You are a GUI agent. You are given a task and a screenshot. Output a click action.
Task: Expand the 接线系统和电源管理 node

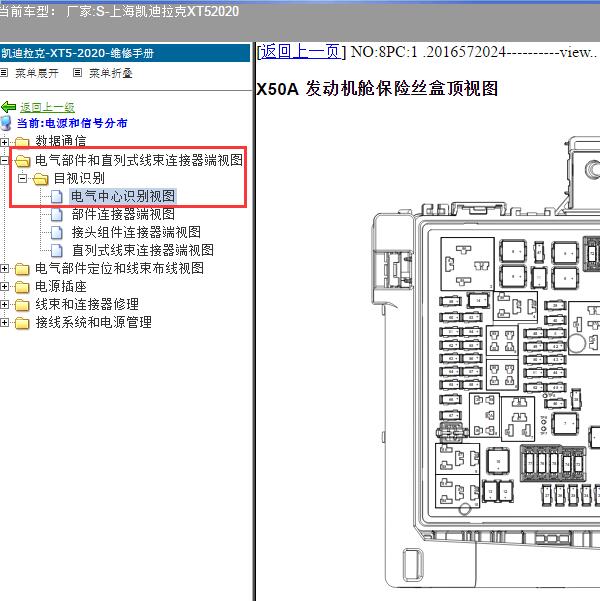(4, 322)
